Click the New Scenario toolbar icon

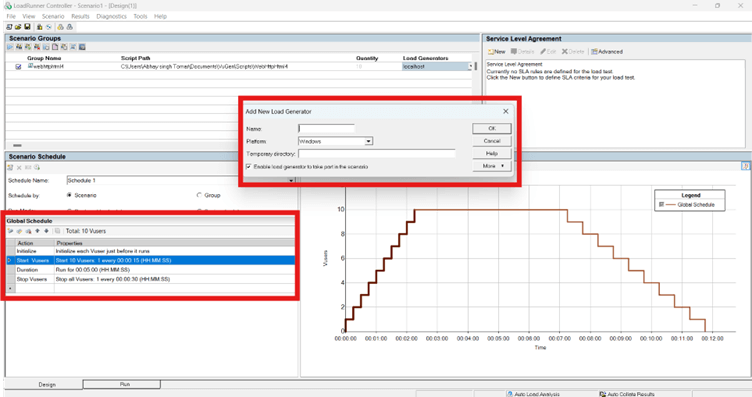click(9, 27)
